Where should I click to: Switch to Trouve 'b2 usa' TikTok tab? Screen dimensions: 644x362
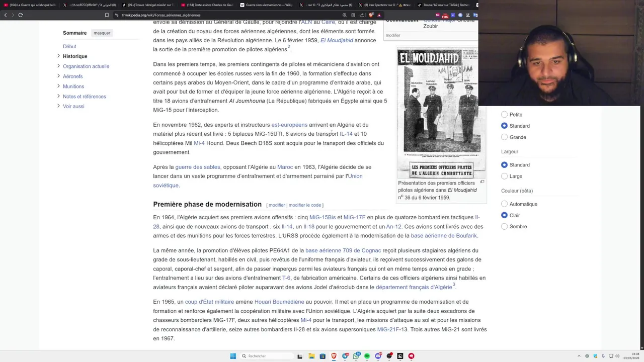point(443,5)
